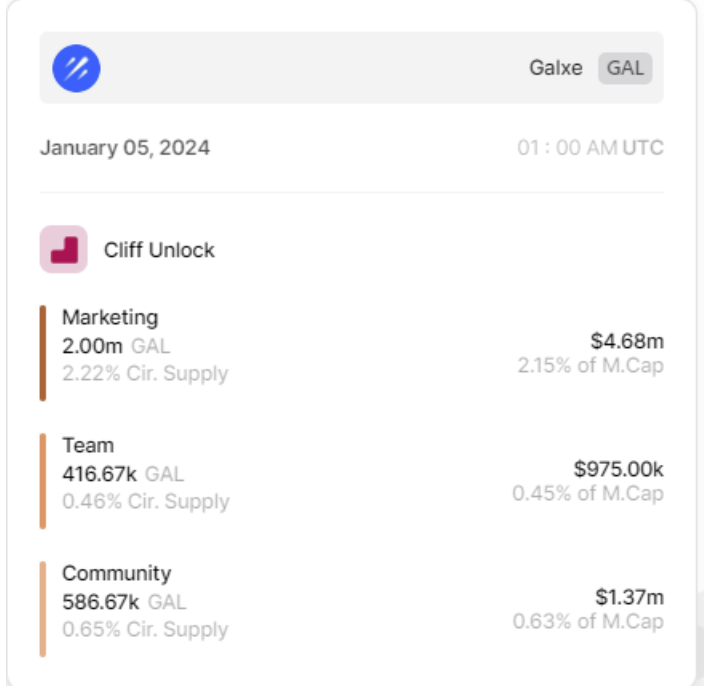Click the orange Team color bar
Viewport: 704px width, 694px height.
coord(43,481)
